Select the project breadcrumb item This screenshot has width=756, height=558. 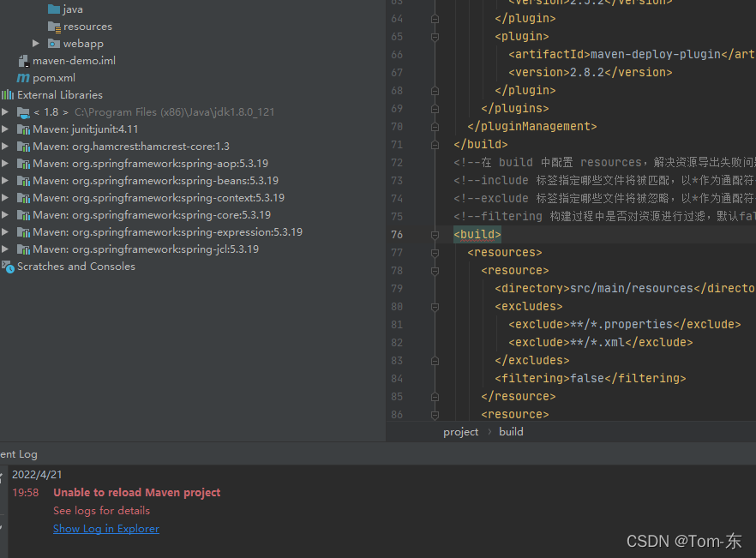[460, 431]
